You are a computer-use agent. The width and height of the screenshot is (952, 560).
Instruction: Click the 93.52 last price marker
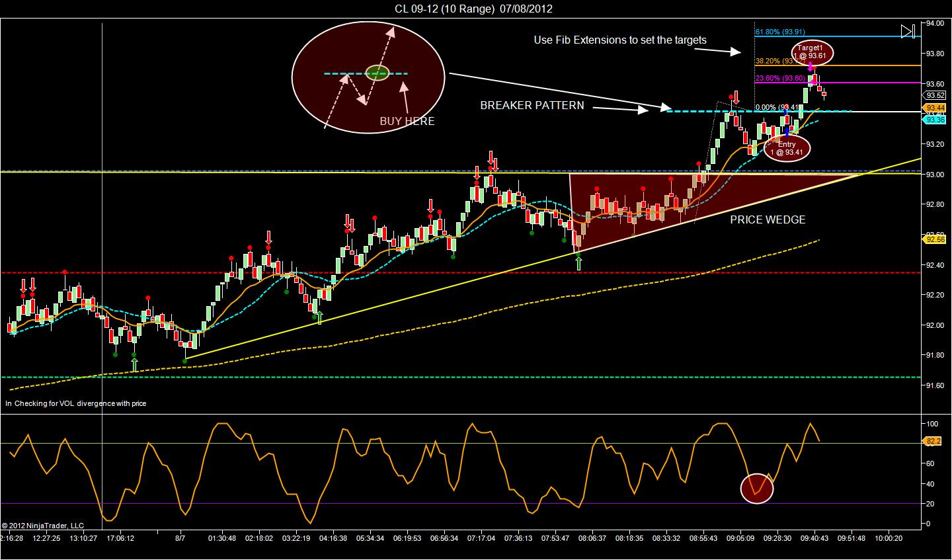(935, 95)
